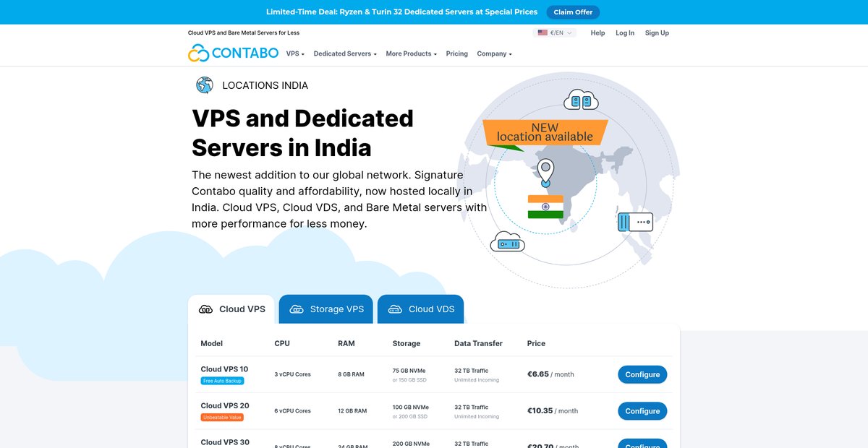Screen dimensions: 868x448
Task: Click the Unbeatable Value badge
Action: pyautogui.click(x=222, y=417)
